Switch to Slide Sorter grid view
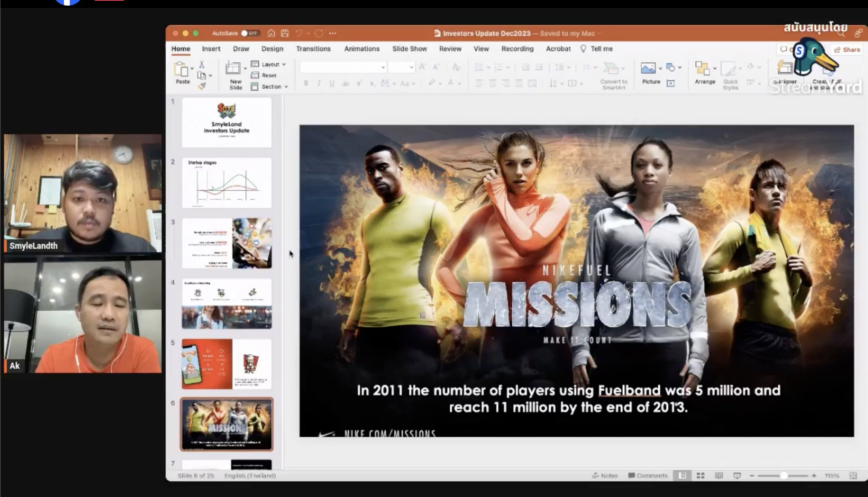Viewport: 868px width, 497px height. click(x=700, y=476)
